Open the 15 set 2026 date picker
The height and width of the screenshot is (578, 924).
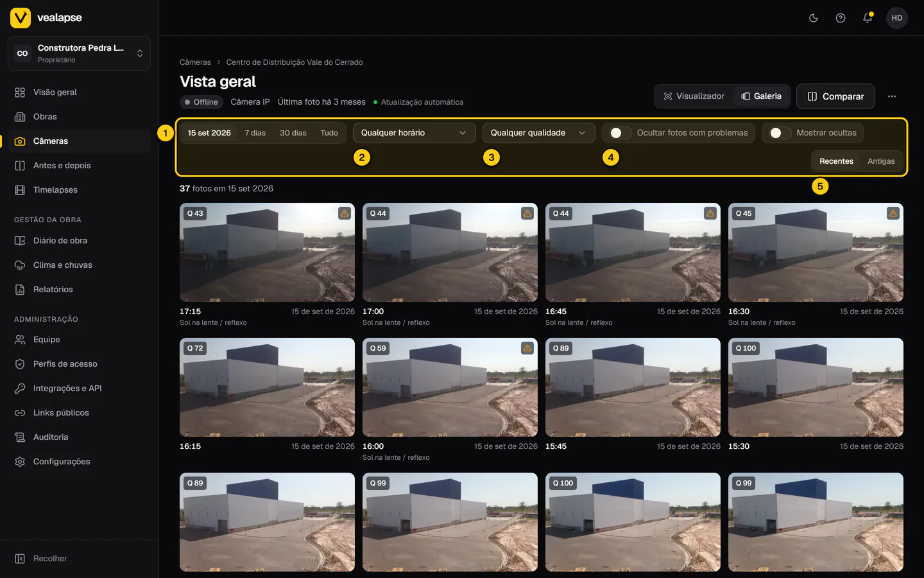tap(209, 133)
